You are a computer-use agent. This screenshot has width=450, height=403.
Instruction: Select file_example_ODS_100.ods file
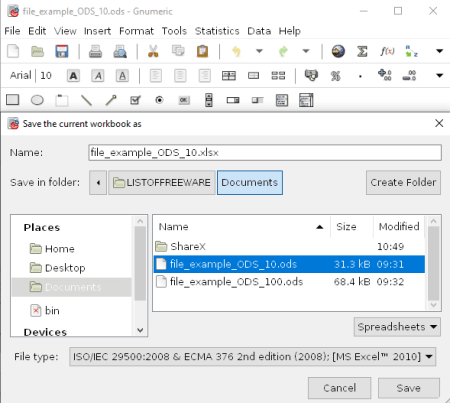click(x=289, y=282)
